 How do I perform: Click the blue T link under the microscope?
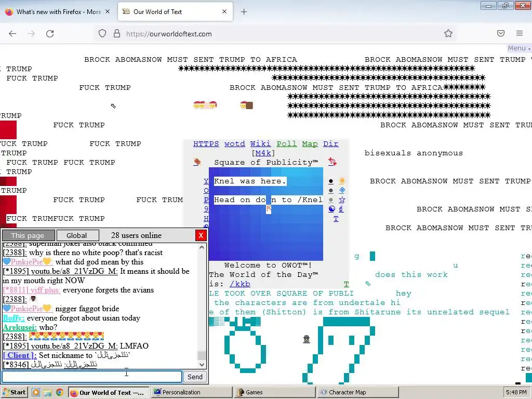tap(336, 219)
